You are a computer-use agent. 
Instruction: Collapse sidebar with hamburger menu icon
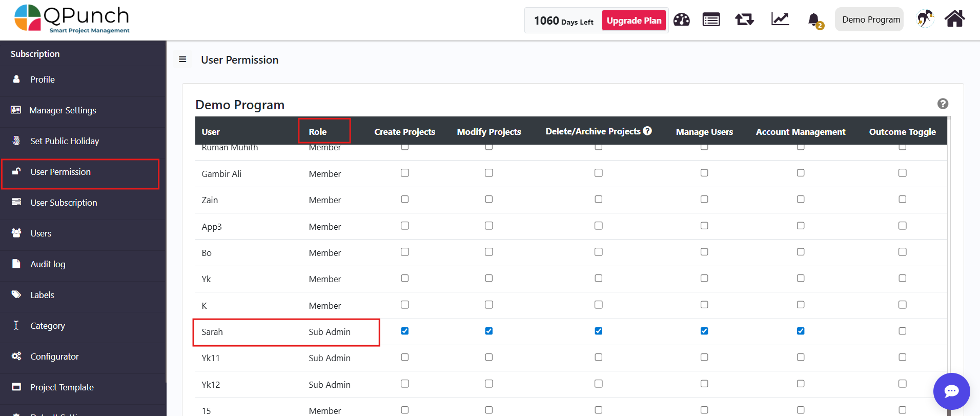182,60
